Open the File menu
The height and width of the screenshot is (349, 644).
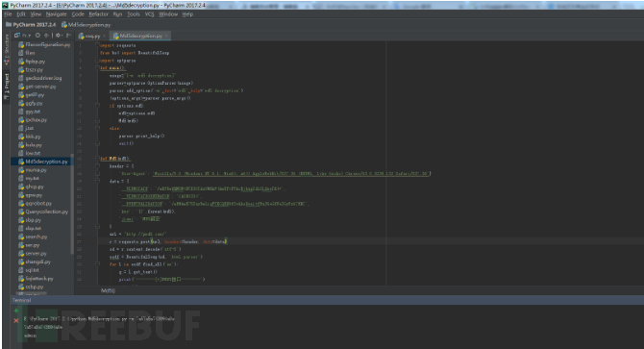[8, 14]
